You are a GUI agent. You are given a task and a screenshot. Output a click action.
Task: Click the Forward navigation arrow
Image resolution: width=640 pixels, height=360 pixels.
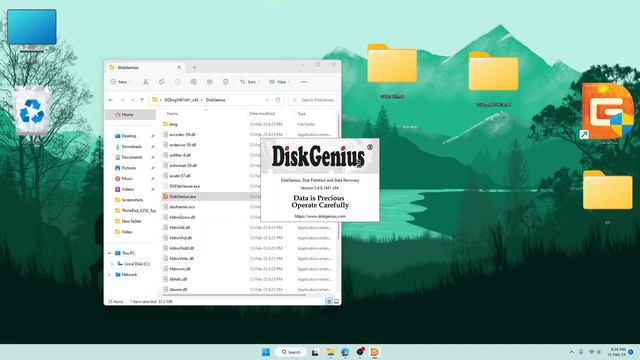(122, 100)
